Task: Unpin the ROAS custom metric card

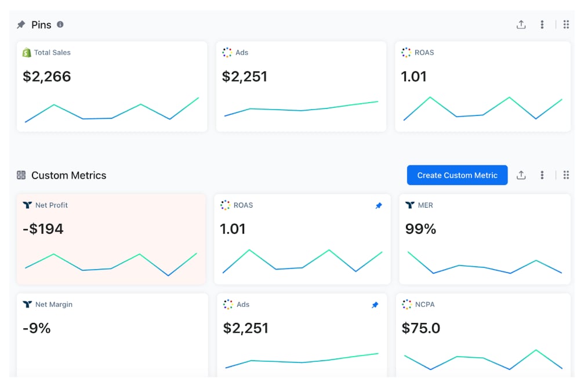Action: (x=379, y=205)
